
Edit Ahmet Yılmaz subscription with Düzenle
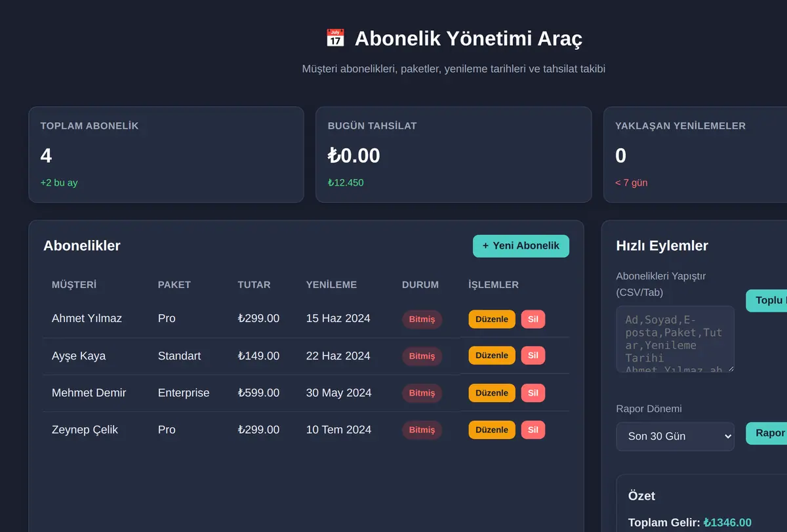point(492,319)
